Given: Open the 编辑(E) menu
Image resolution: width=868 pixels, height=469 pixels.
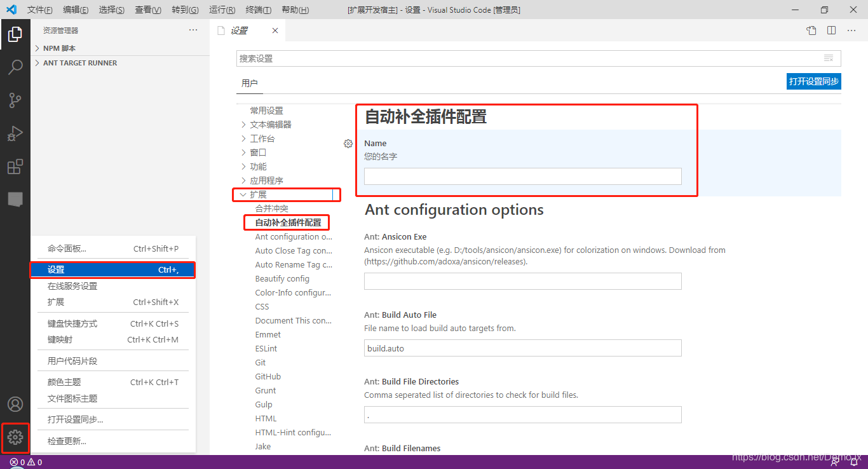Looking at the screenshot, I should pos(76,10).
